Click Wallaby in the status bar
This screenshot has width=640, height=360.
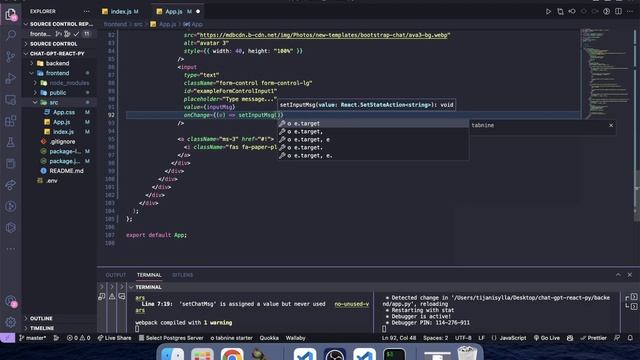pos(295,338)
